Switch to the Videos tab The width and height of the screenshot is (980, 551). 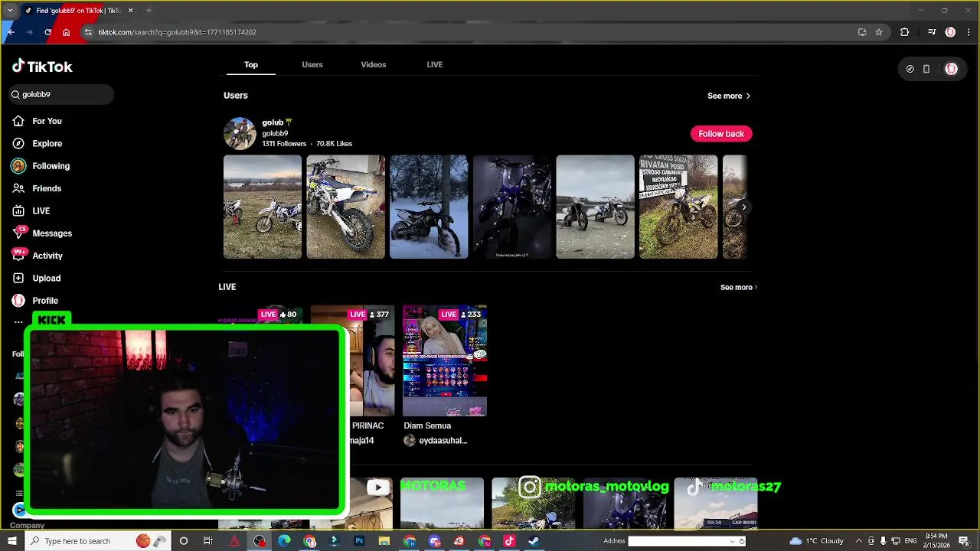[x=374, y=64]
